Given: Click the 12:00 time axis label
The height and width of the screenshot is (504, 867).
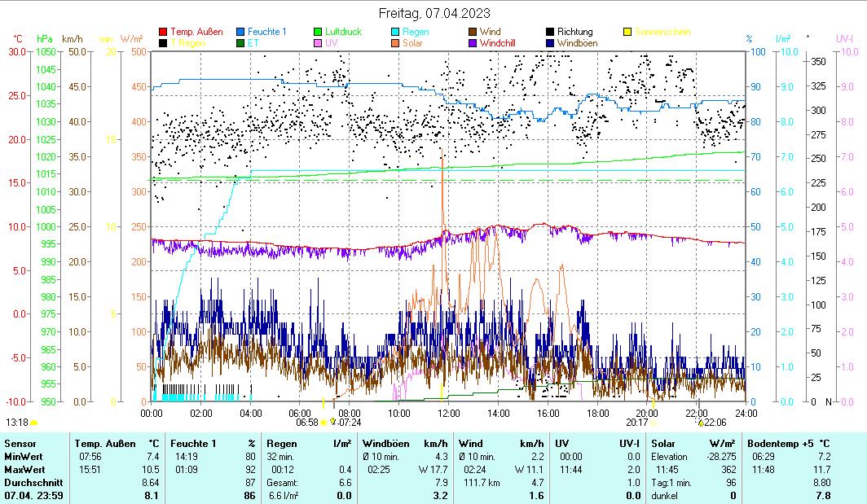Looking at the screenshot, I should click(449, 413).
